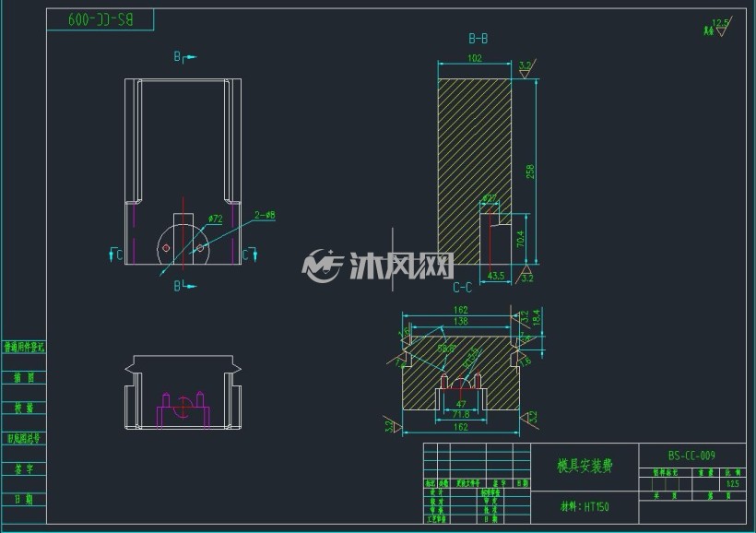
Task: Select the mirrored drawing number in the corner box
Action: 100,19
